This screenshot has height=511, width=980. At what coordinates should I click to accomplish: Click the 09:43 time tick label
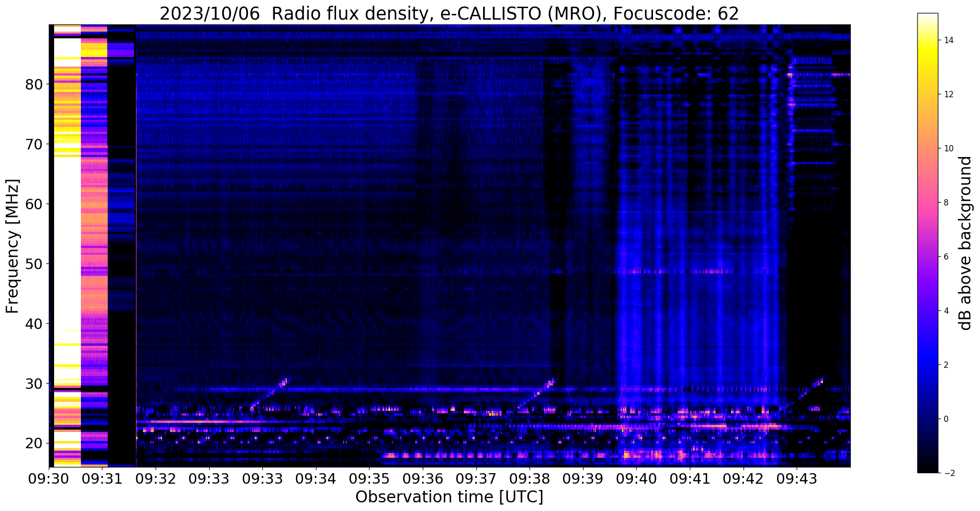pos(797,479)
